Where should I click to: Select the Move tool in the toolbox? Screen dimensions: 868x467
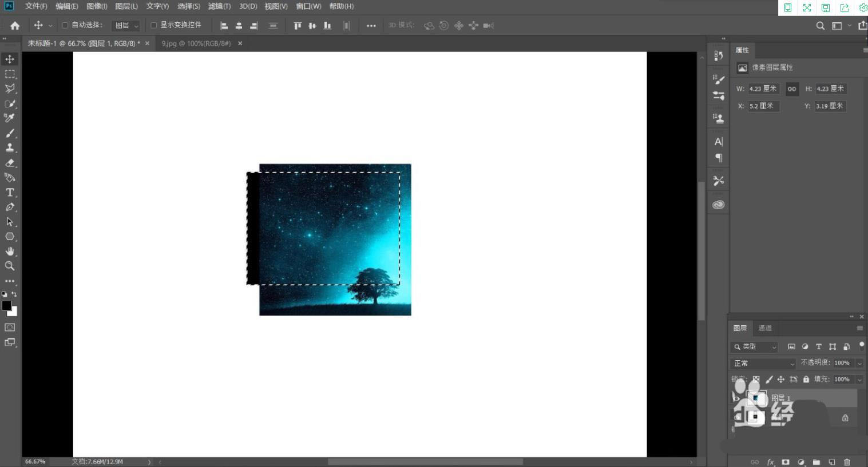pos(10,59)
